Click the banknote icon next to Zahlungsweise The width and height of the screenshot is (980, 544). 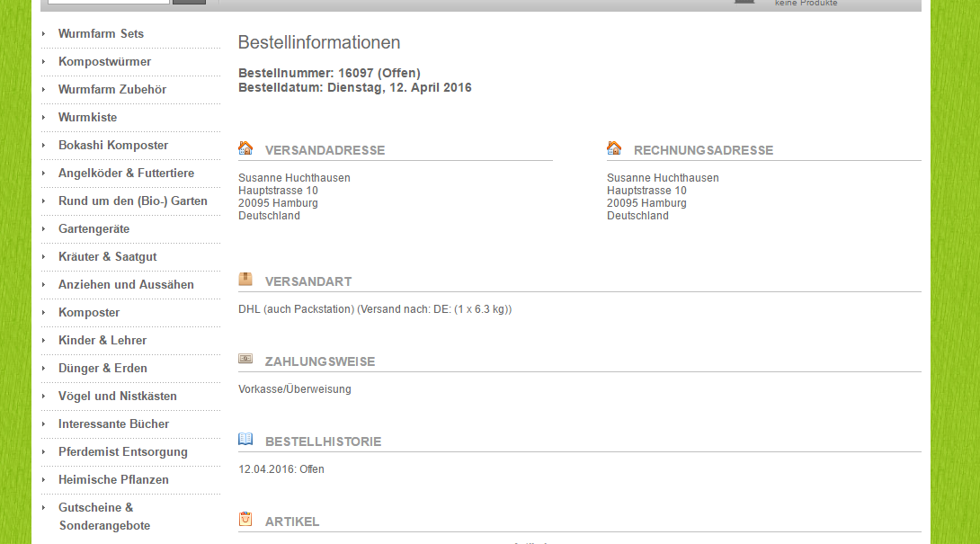[245, 359]
